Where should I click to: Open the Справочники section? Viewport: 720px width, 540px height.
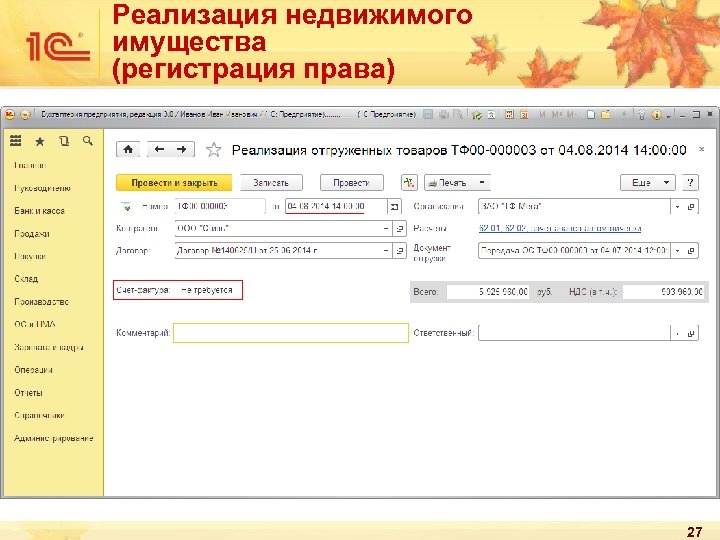pos(39,415)
